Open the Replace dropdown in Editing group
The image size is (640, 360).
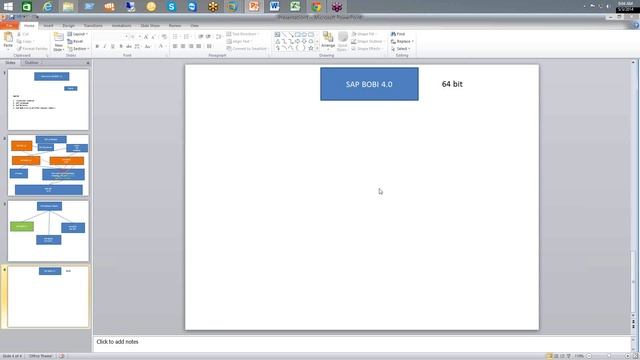[x=402, y=41]
